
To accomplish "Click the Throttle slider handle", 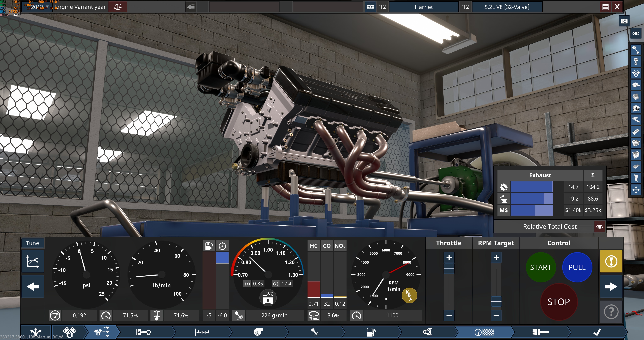I will [449, 269].
